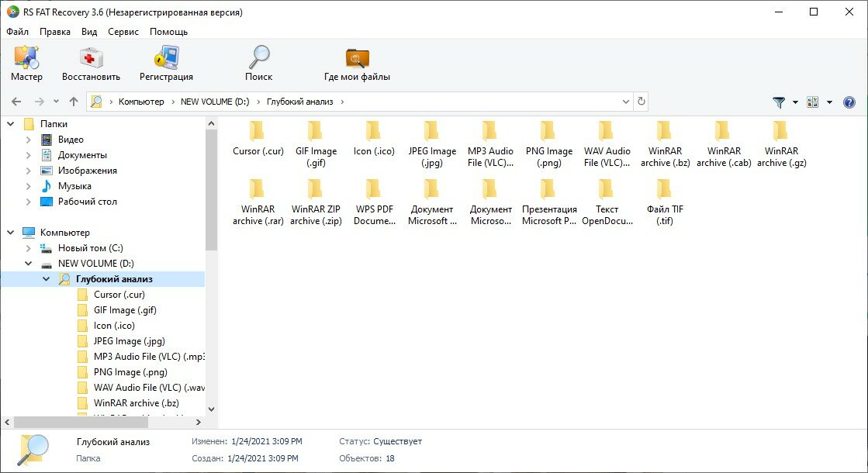Screen dimensions: 868x473
Task: Open the Сервис menu
Action: click(123, 32)
